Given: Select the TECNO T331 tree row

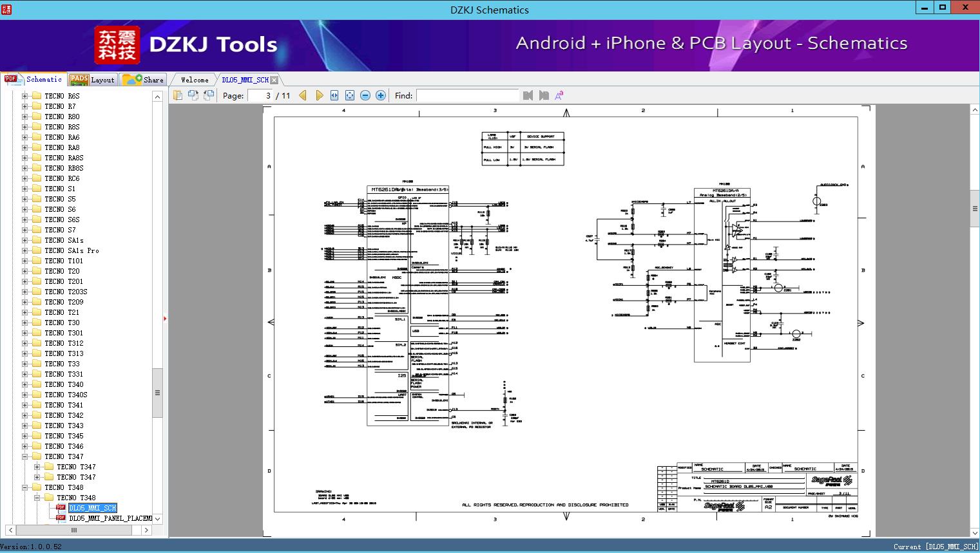Looking at the screenshot, I should pyautogui.click(x=64, y=374).
